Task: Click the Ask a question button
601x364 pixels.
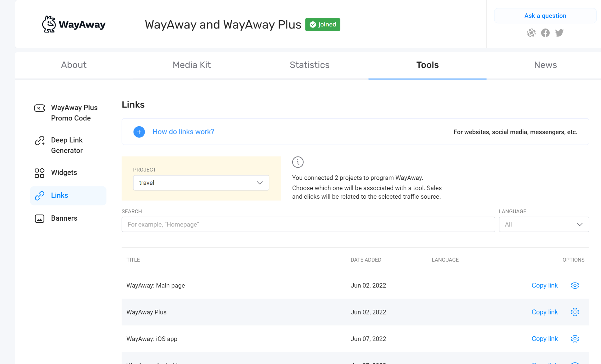Action: tap(545, 16)
